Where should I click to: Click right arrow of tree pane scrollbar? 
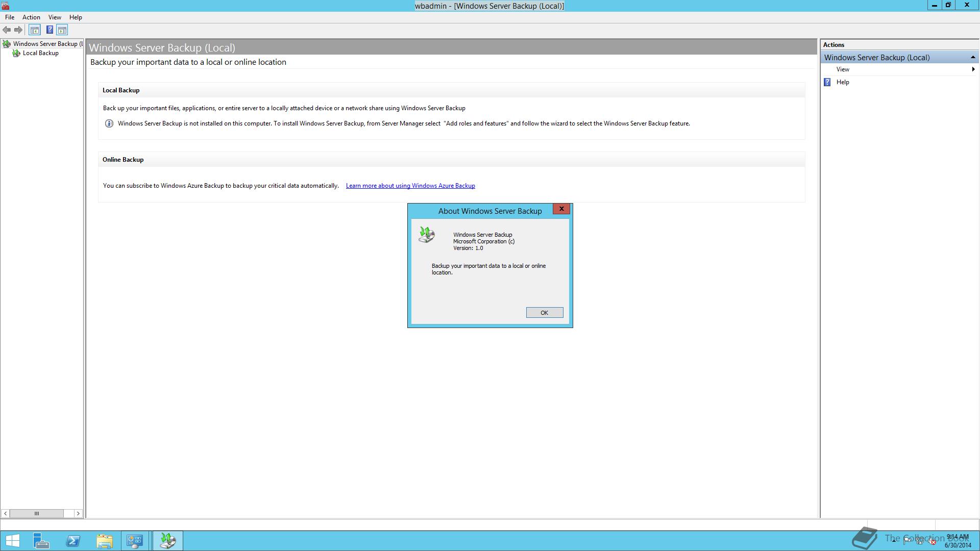pyautogui.click(x=78, y=513)
